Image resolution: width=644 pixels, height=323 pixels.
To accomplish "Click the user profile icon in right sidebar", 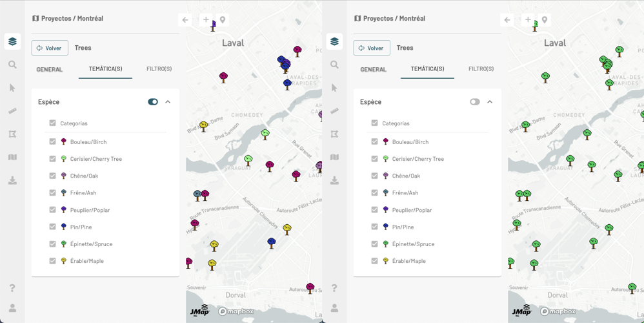I will pyautogui.click(x=334, y=308).
